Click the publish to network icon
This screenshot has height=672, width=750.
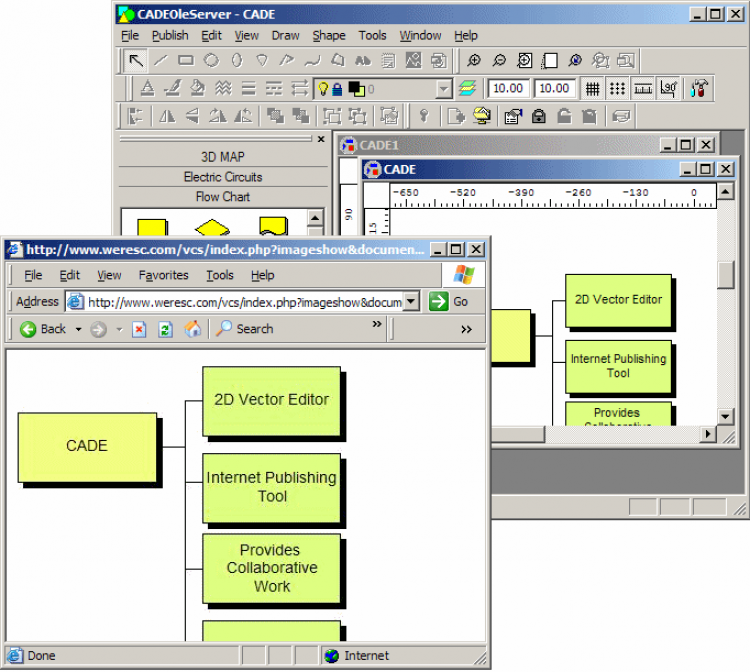[x=482, y=116]
